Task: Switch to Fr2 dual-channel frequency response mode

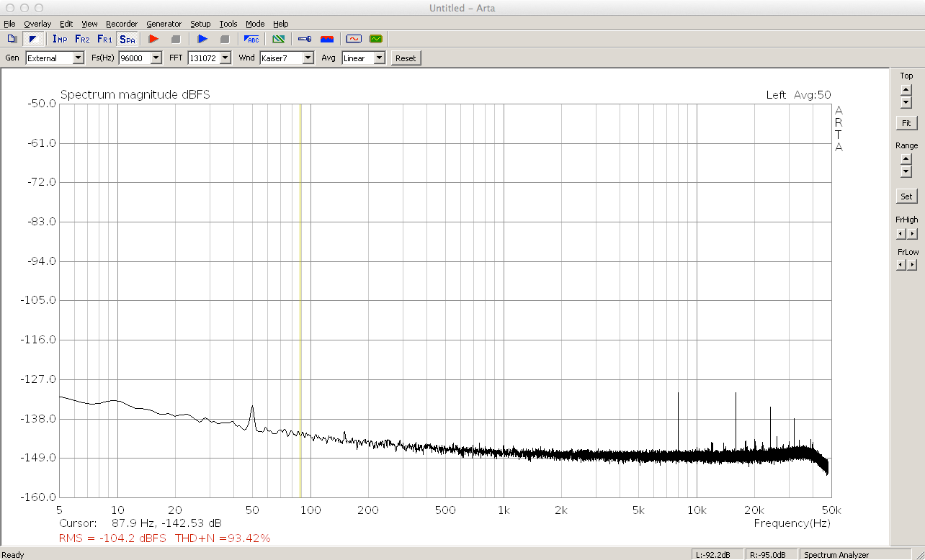Action: 82,39
